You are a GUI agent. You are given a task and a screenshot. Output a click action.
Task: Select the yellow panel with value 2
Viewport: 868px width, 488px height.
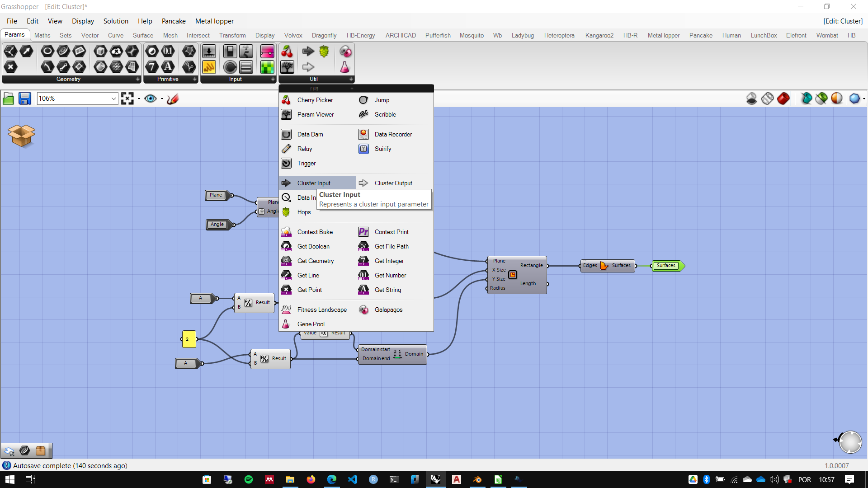pos(189,339)
